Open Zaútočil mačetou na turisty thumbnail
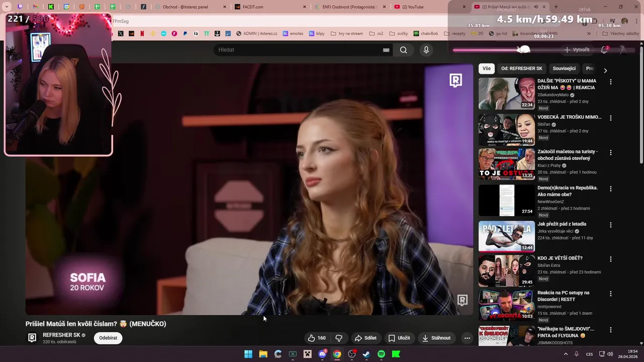Viewport: 644px width, 362px height. tap(506, 164)
